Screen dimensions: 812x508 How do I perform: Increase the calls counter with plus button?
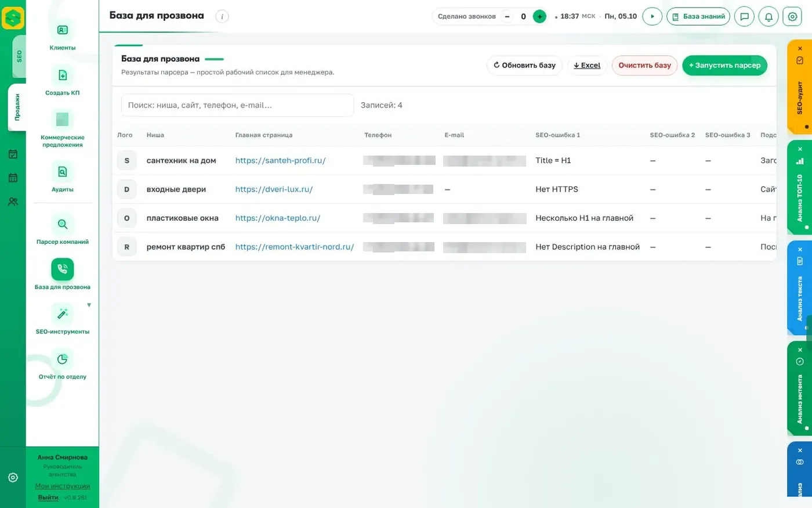point(539,16)
